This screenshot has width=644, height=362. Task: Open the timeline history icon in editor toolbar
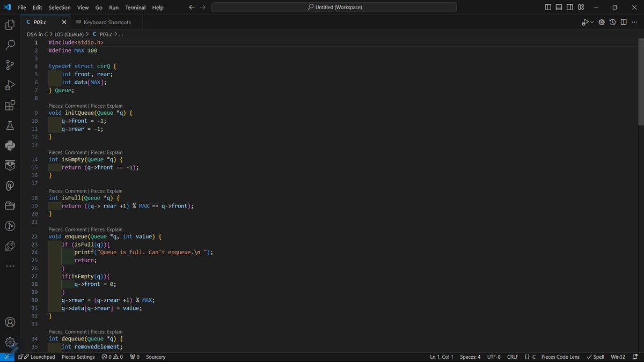click(x=612, y=22)
